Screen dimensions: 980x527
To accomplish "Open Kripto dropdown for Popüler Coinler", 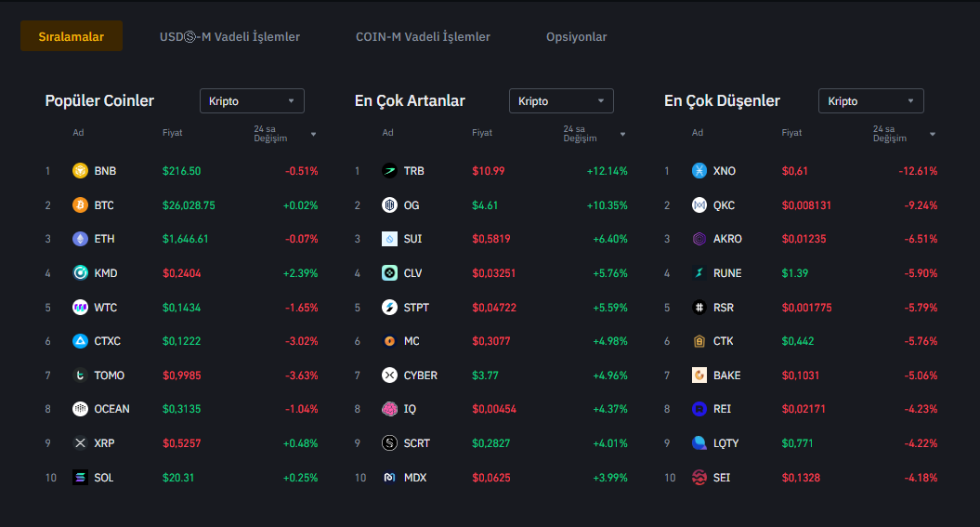I will (x=252, y=101).
